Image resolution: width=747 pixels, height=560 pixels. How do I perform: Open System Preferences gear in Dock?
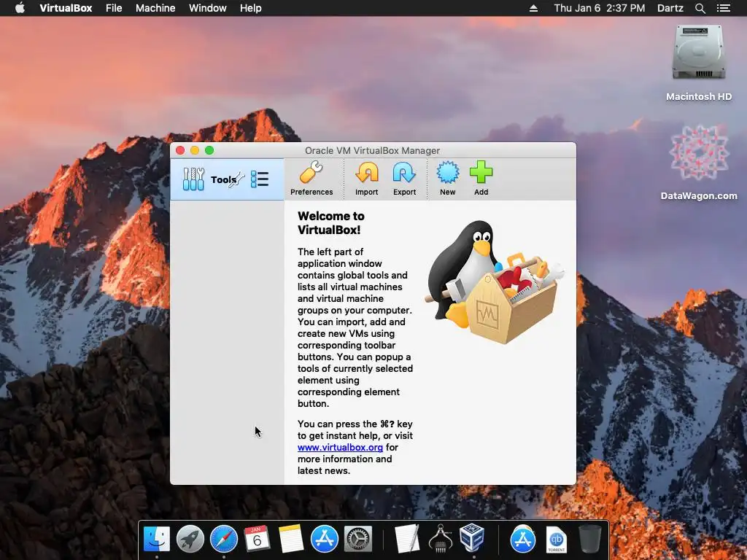coord(357,540)
